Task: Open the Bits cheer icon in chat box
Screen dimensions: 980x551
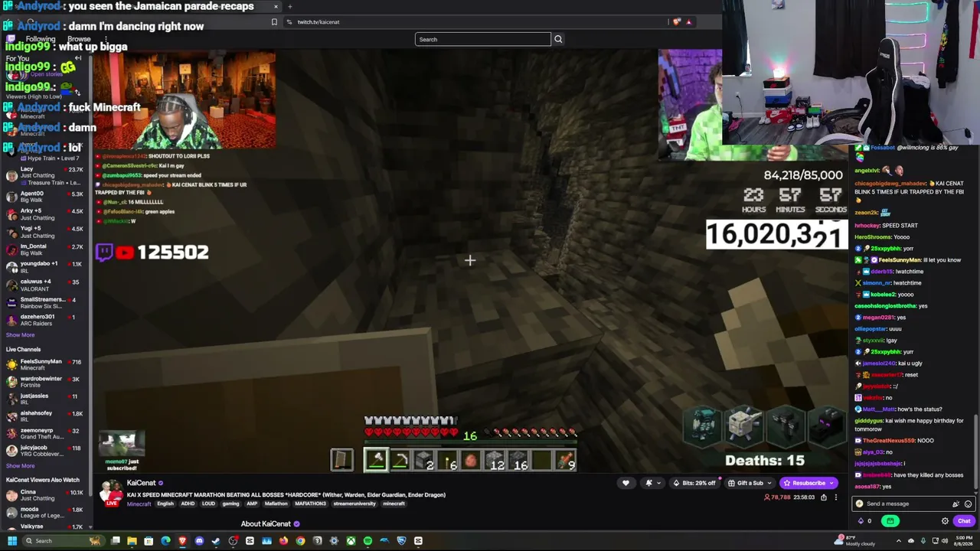Action: 955,504
